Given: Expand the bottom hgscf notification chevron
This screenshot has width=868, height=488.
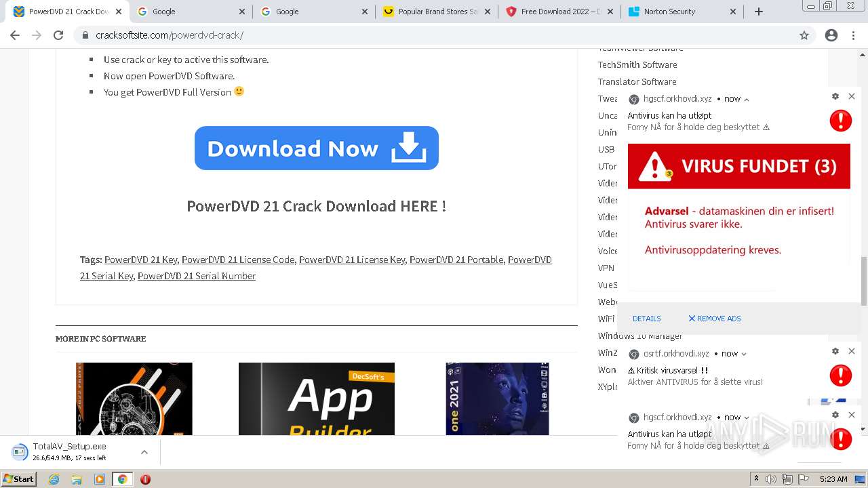Looking at the screenshot, I should [x=747, y=418].
